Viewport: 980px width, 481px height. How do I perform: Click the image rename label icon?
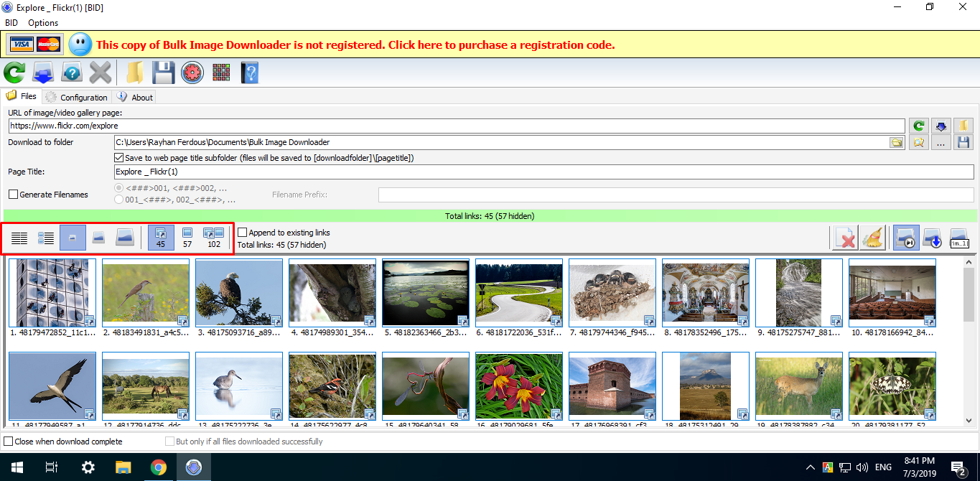[959, 238]
